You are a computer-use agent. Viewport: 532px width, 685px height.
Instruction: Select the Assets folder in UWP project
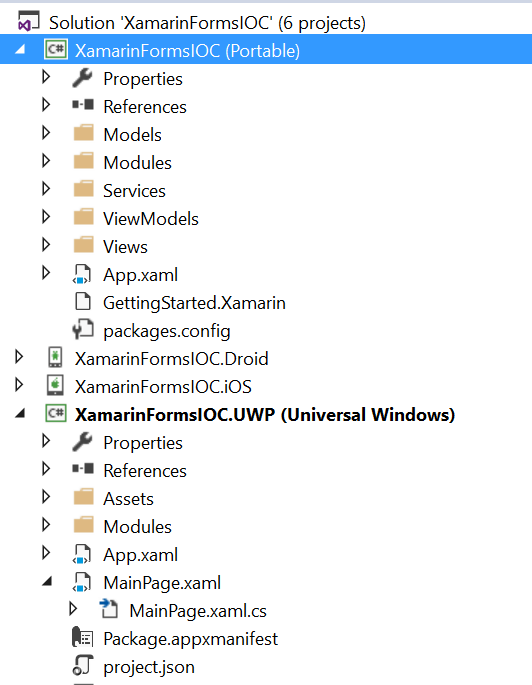click(128, 499)
